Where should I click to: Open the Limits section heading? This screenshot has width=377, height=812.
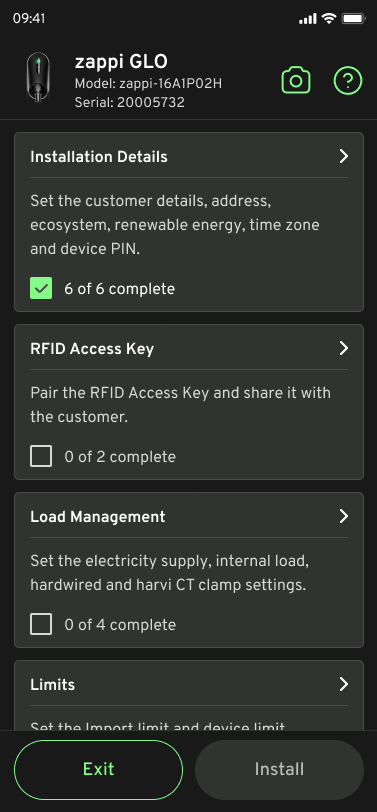(52, 685)
